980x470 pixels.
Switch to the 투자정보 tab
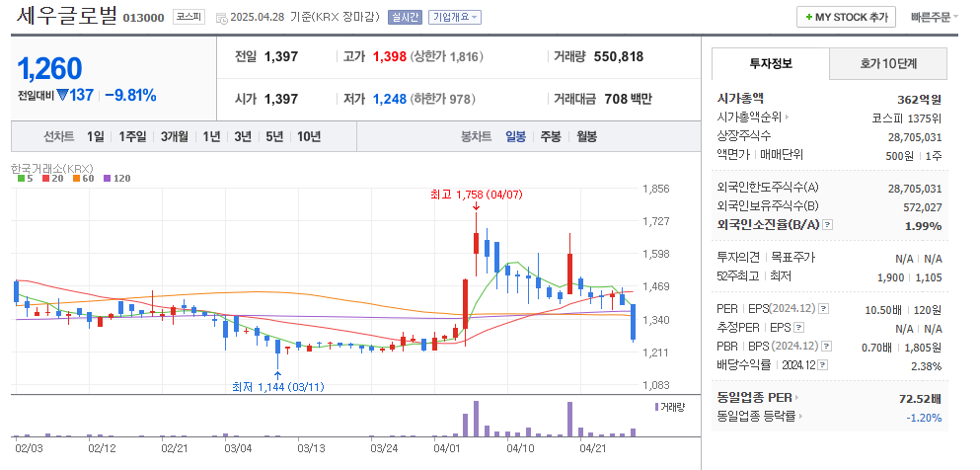771,63
